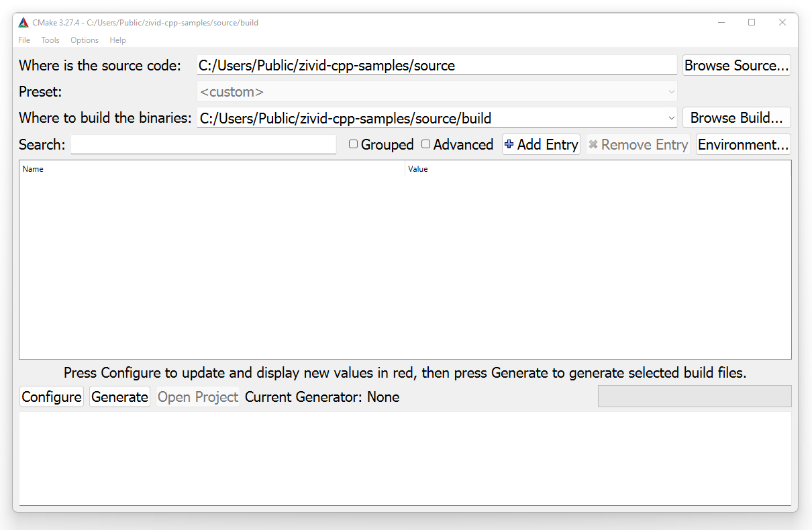
Task: Minimize the CMake window
Action: pyautogui.click(x=721, y=23)
